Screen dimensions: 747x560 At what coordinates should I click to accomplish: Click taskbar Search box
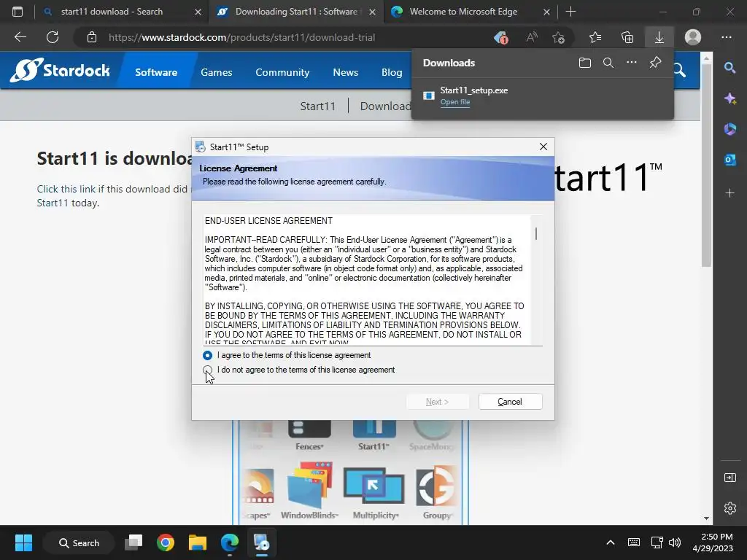pos(79,542)
